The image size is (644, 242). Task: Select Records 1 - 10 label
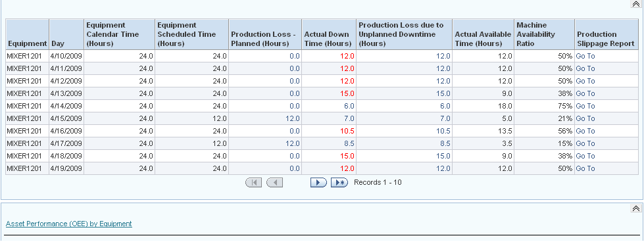tap(378, 182)
